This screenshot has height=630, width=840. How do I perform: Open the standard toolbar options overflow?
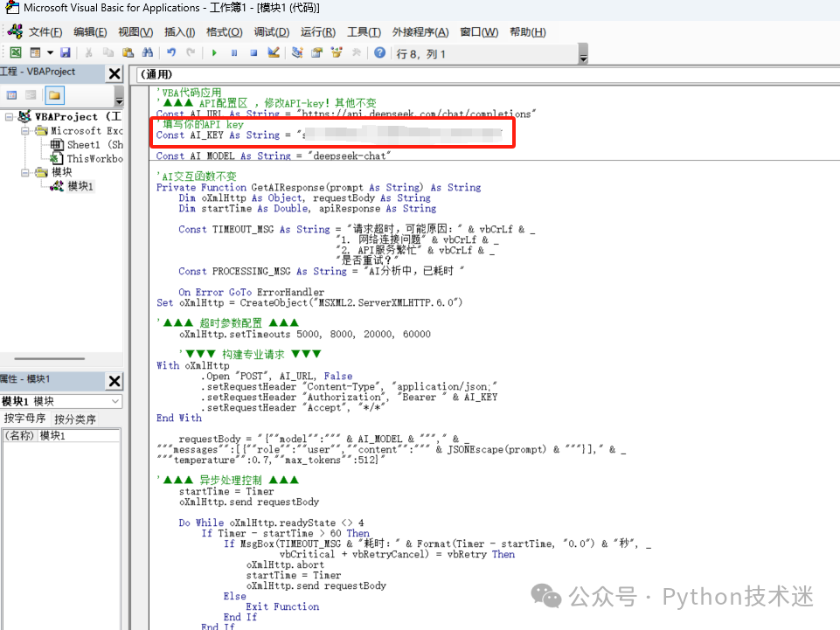click(583, 54)
